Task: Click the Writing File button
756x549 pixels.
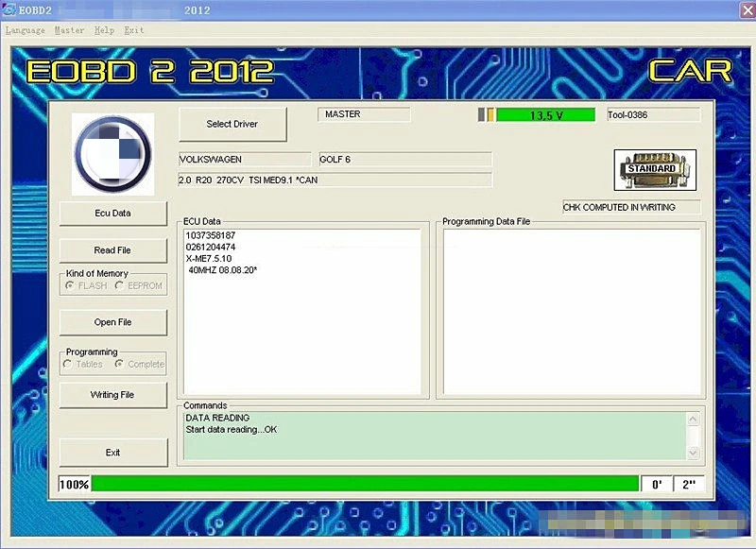Action: coord(112,395)
